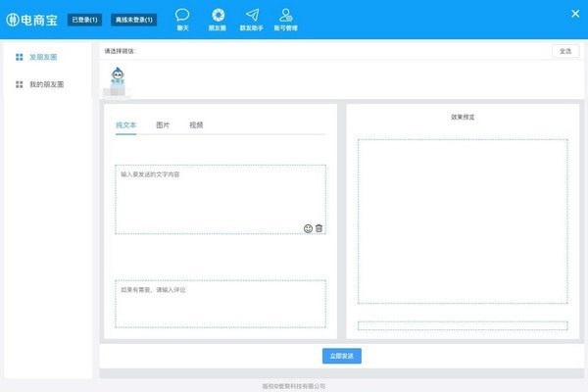588x392 pixels.
Task: Click the 全选 button
Action: pyautogui.click(x=565, y=51)
